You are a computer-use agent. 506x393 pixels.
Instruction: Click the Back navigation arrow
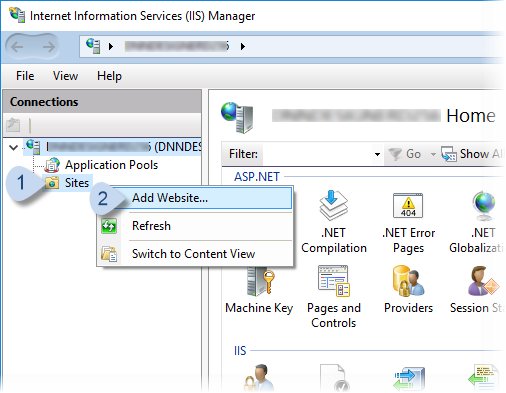click(x=17, y=47)
